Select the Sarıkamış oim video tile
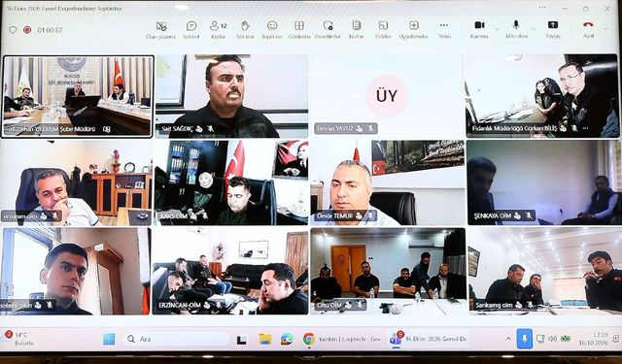Image resolution: width=622 pixels, height=364 pixels. tap(545, 271)
